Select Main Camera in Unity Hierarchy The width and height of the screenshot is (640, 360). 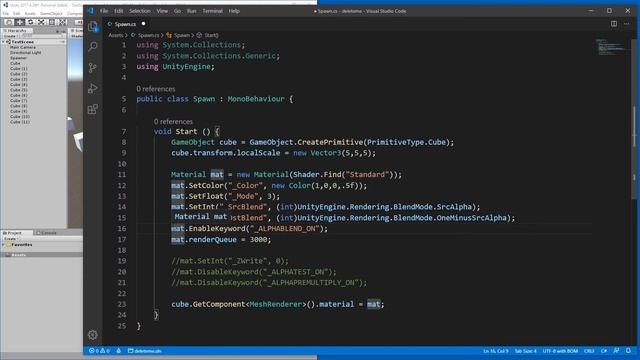(x=23, y=47)
